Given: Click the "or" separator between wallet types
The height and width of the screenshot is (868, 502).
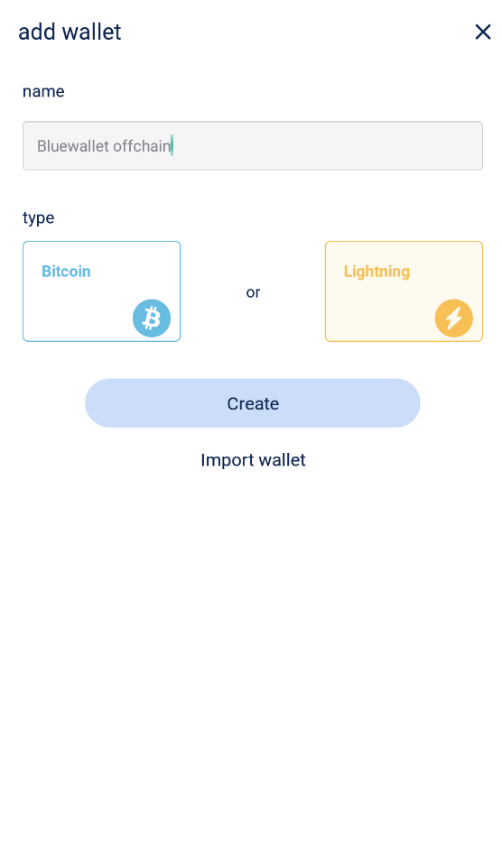Looking at the screenshot, I should point(253,292).
